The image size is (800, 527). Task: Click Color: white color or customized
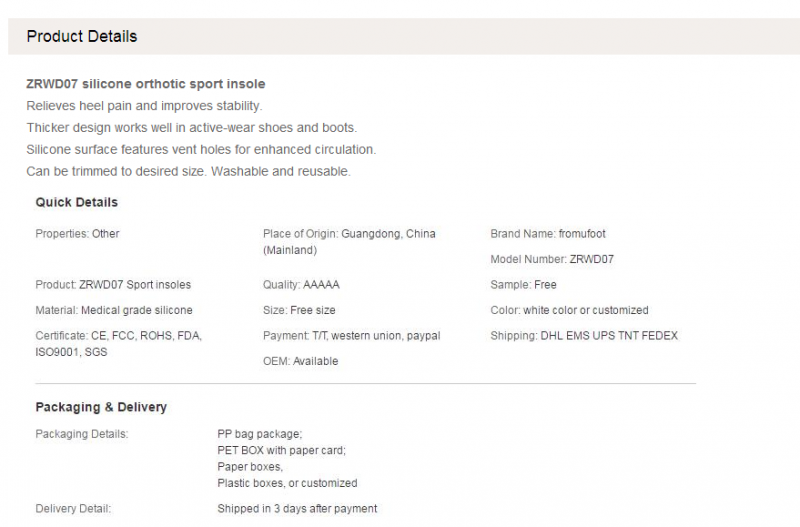569,310
